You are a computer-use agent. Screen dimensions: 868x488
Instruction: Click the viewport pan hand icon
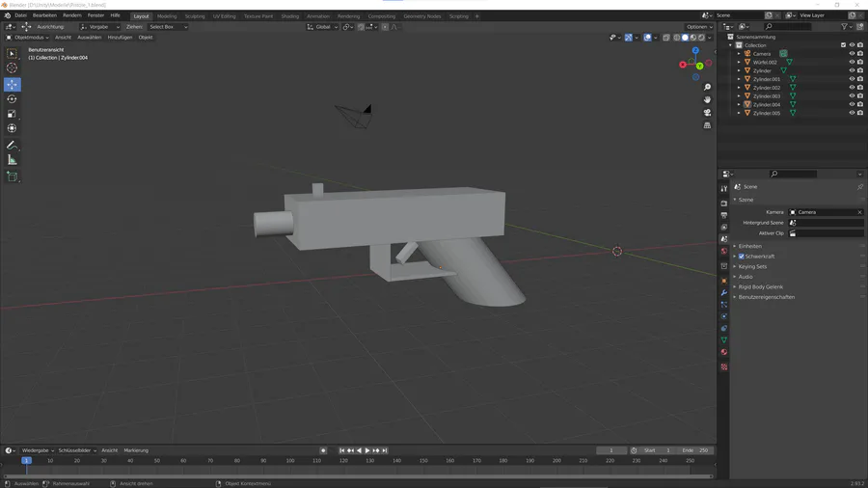707,100
